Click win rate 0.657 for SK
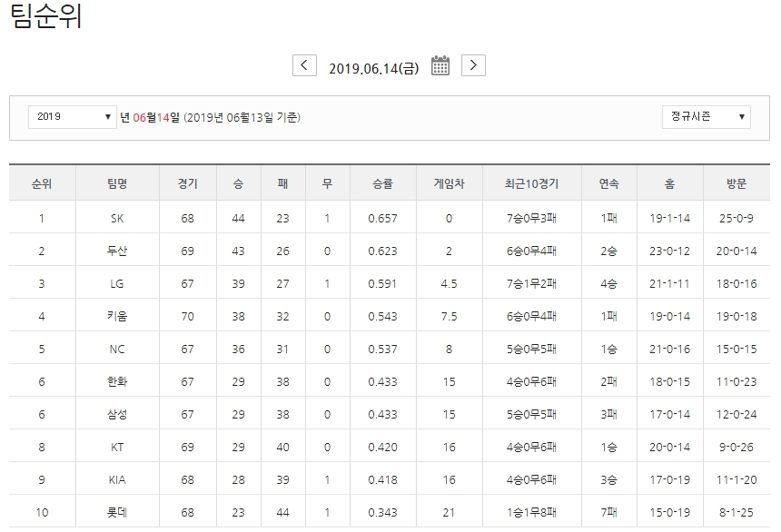 tap(382, 218)
